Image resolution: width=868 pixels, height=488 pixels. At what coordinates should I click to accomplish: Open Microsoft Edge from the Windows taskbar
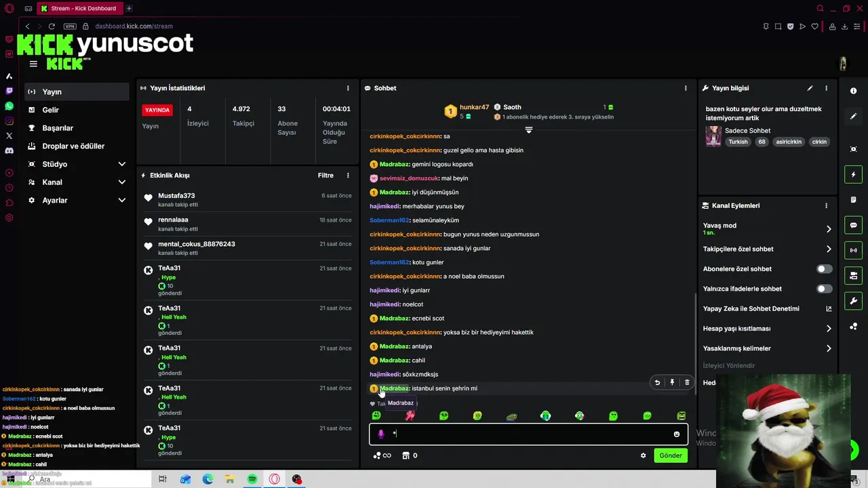pos(208,479)
